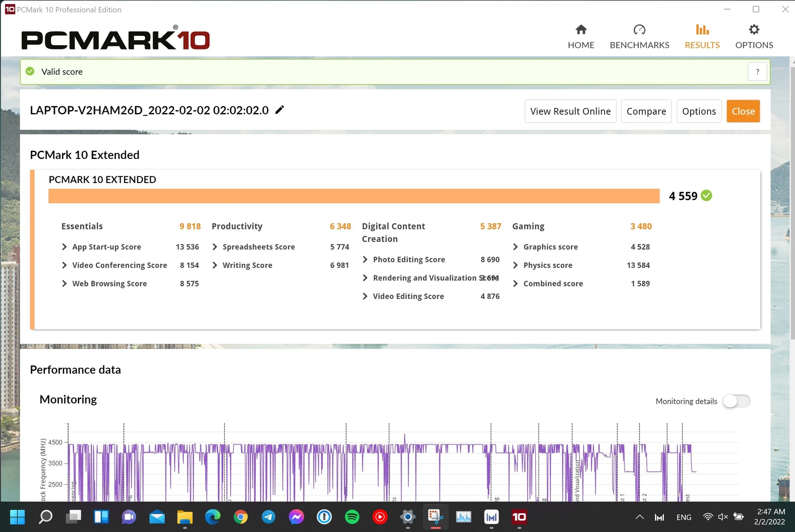Expand Graphics score details
This screenshot has height=532, width=795.
[x=515, y=247]
